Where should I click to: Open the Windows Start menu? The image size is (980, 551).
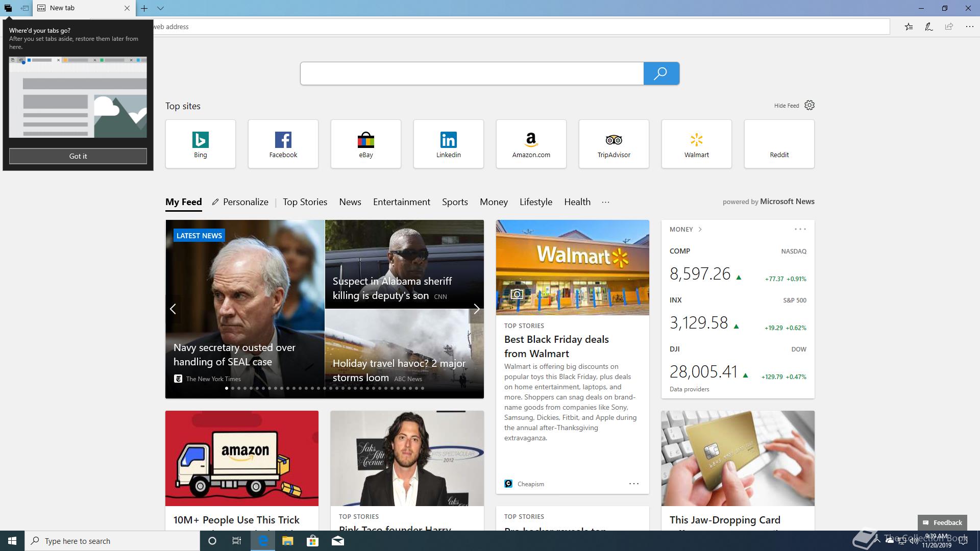pos(12,541)
